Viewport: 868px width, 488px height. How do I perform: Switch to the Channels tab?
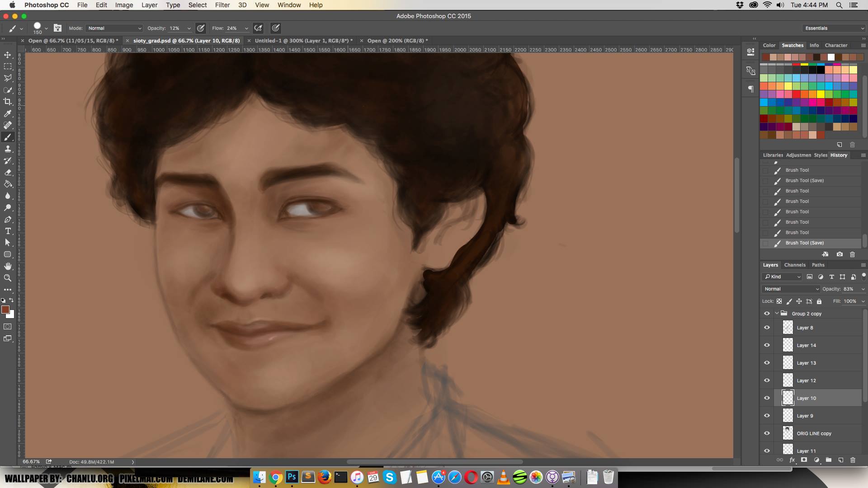click(x=795, y=265)
